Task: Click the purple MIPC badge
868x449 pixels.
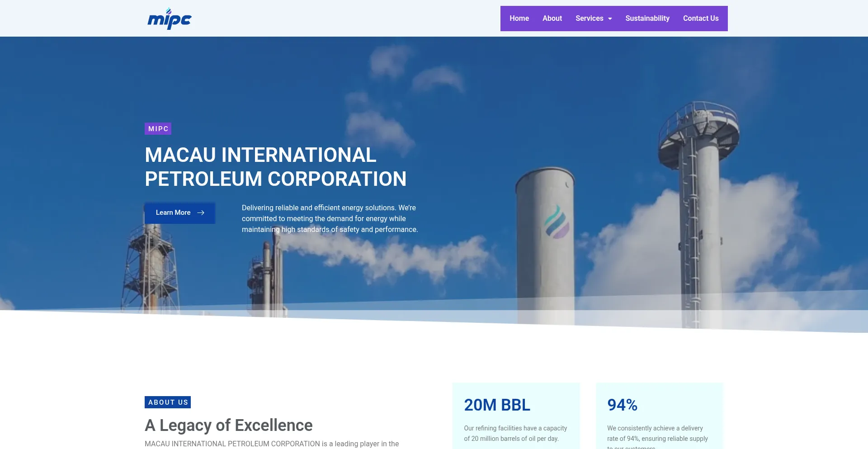Action: click(158, 129)
